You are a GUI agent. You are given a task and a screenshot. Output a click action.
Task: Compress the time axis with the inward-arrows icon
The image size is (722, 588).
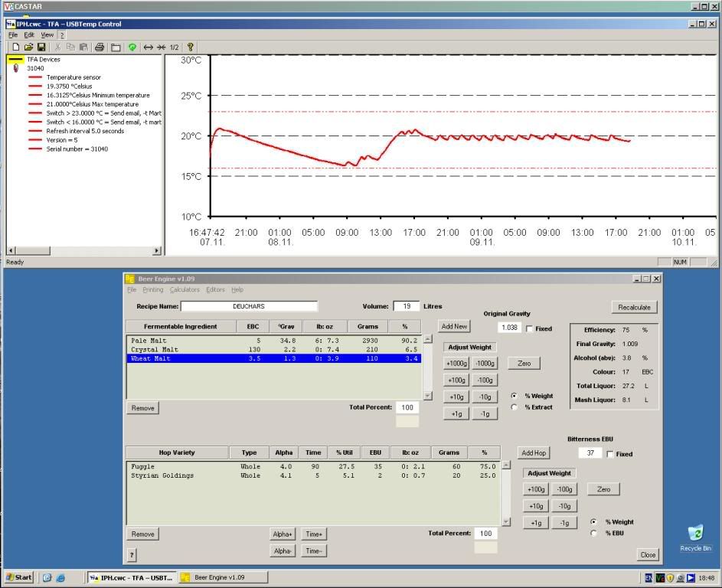[x=161, y=47]
